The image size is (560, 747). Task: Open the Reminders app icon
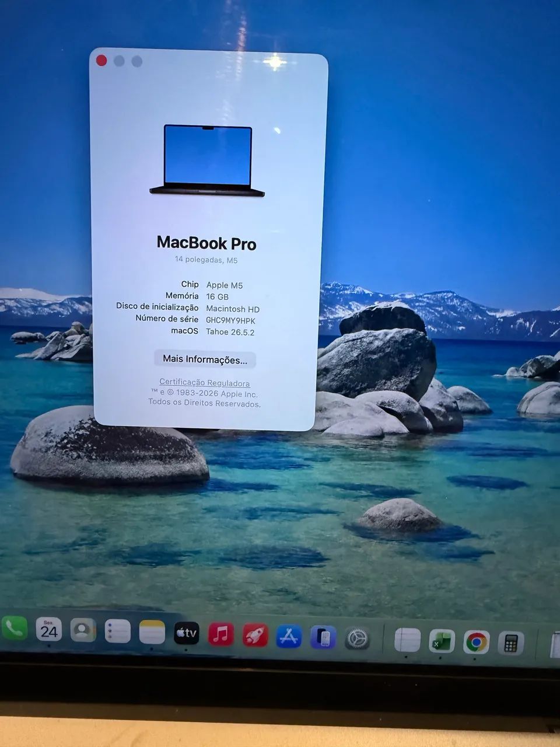pyautogui.click(x=117, y=631)
